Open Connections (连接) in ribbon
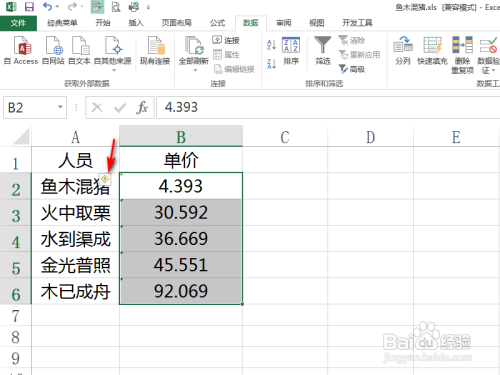The height and width of the screenshot is (375, 500). [226, 40]
